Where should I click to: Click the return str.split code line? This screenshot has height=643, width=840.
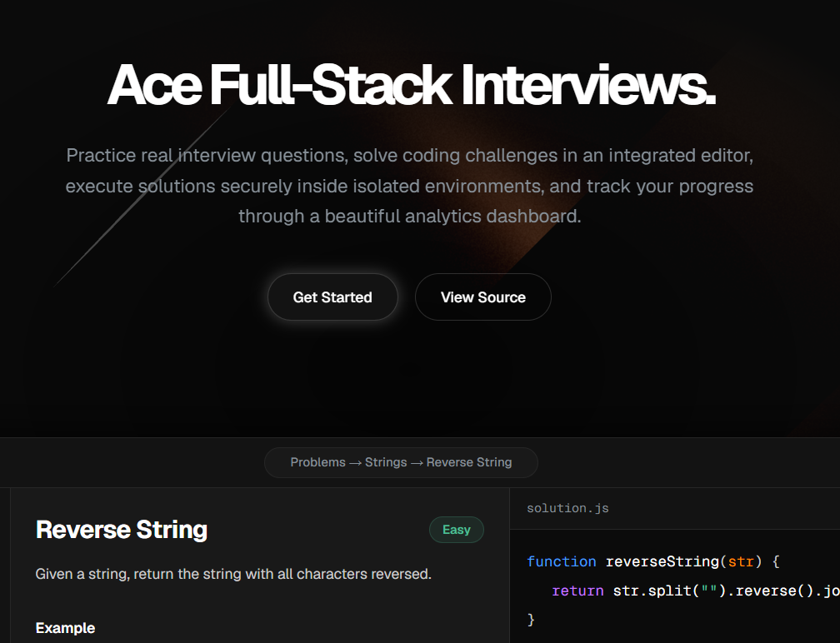[x=695, y=591]
